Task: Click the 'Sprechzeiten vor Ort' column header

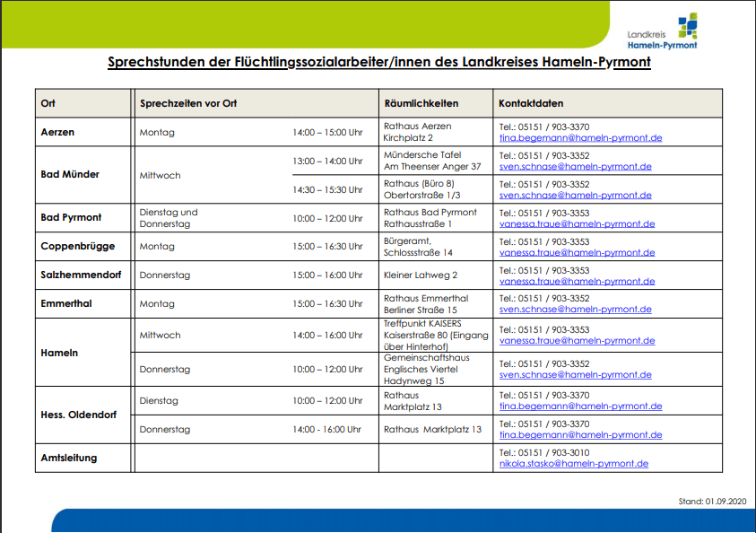Action: pos(188,103)
